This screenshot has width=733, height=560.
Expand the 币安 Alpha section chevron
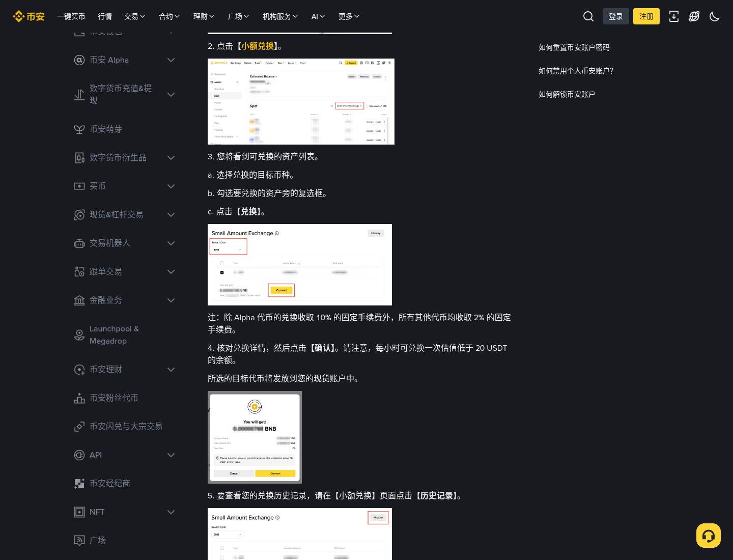[x=171, y=60]
